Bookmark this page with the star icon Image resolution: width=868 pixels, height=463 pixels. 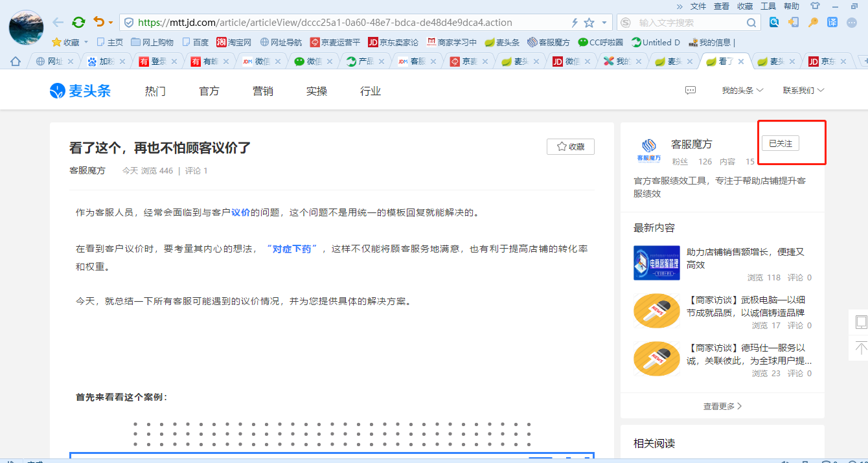[x=589, y=23]
